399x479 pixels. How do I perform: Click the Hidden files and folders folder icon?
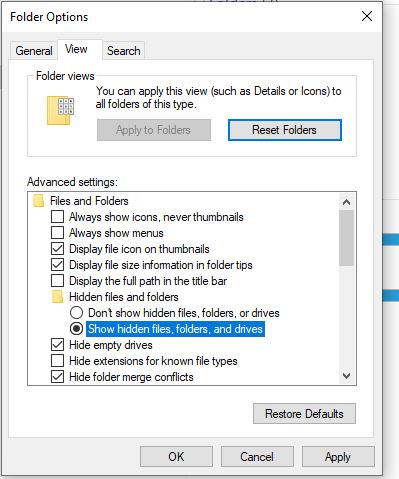click(x=58, y=297)
